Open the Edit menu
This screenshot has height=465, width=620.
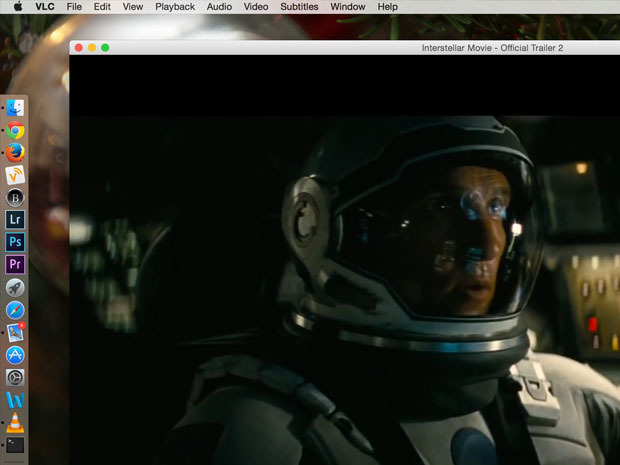click(x=102, y=7)
